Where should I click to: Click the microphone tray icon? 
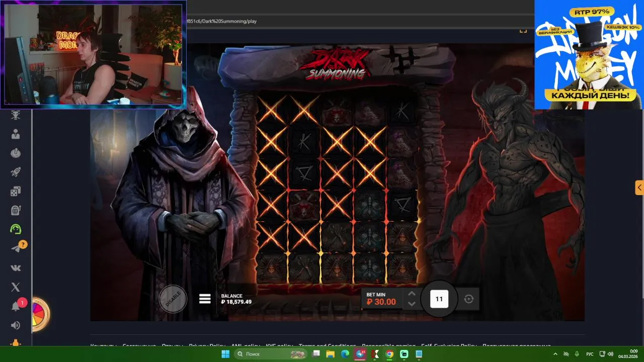point(577,354)
